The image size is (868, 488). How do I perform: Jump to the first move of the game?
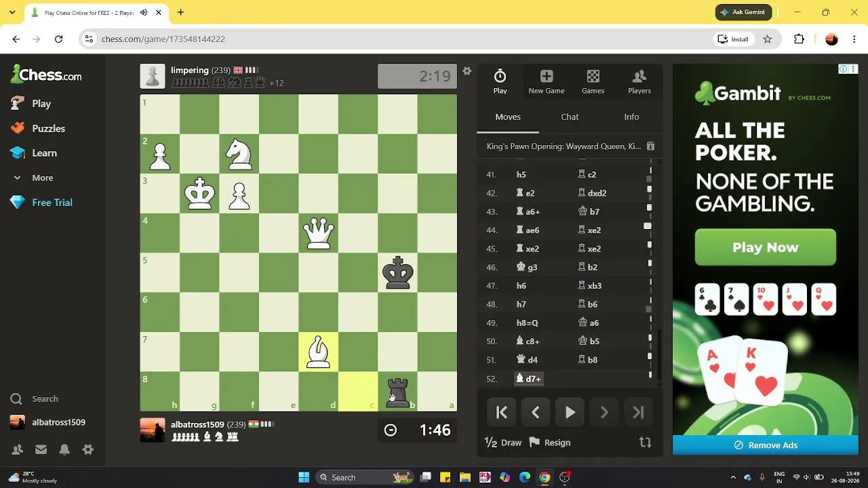coord(502,412)
